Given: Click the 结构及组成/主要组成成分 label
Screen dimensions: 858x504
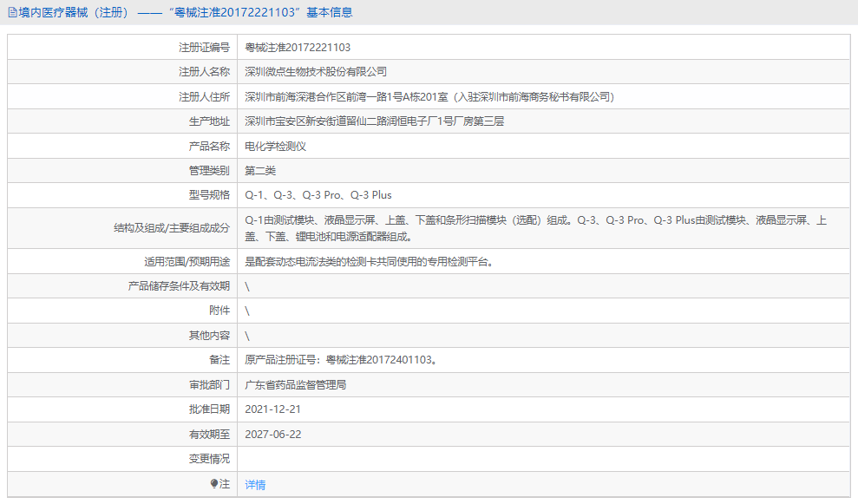Looking at the screenshot, I should pos(172,228).
